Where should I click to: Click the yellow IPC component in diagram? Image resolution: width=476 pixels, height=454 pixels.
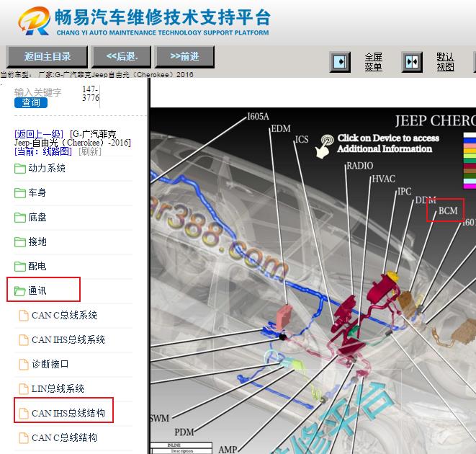[392, 275]
